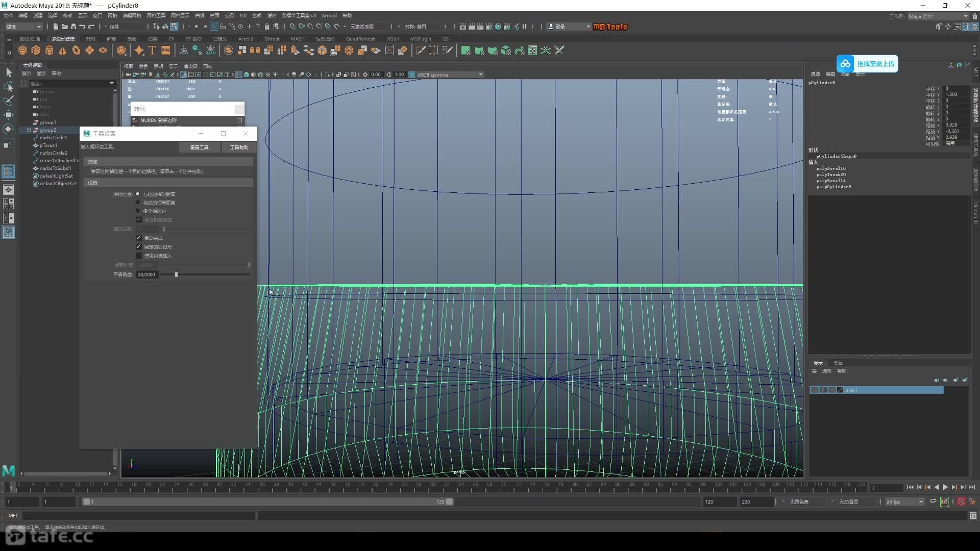Click the polygon Type text tool icon
Screen dimensions: 980x551
click(x=152, y=50)
